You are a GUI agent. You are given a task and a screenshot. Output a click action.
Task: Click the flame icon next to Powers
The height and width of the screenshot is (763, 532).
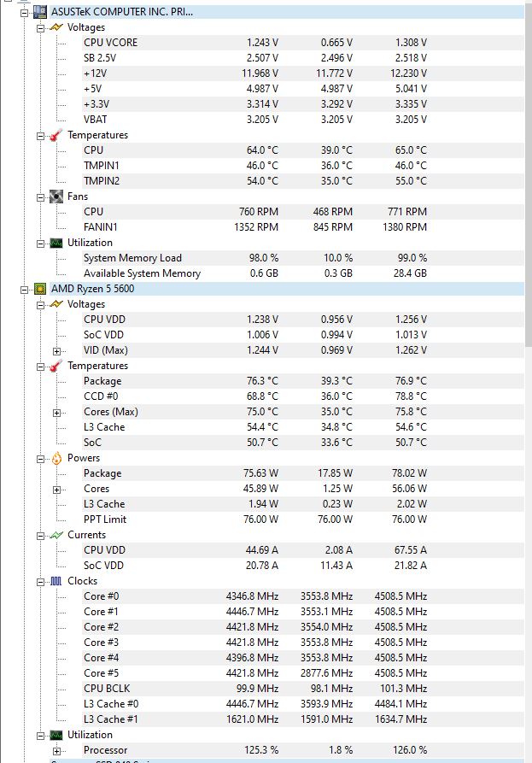click(x=56, y=458)
